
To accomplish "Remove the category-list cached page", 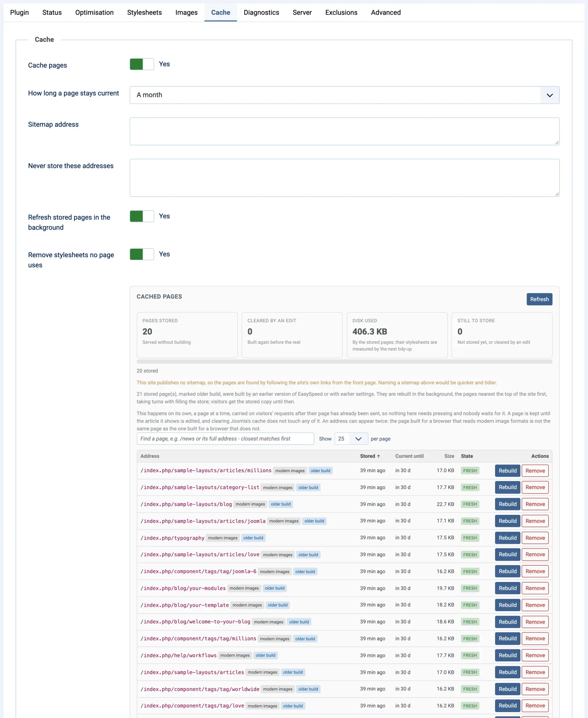I will pyautogui.click(x=535, y=487).
